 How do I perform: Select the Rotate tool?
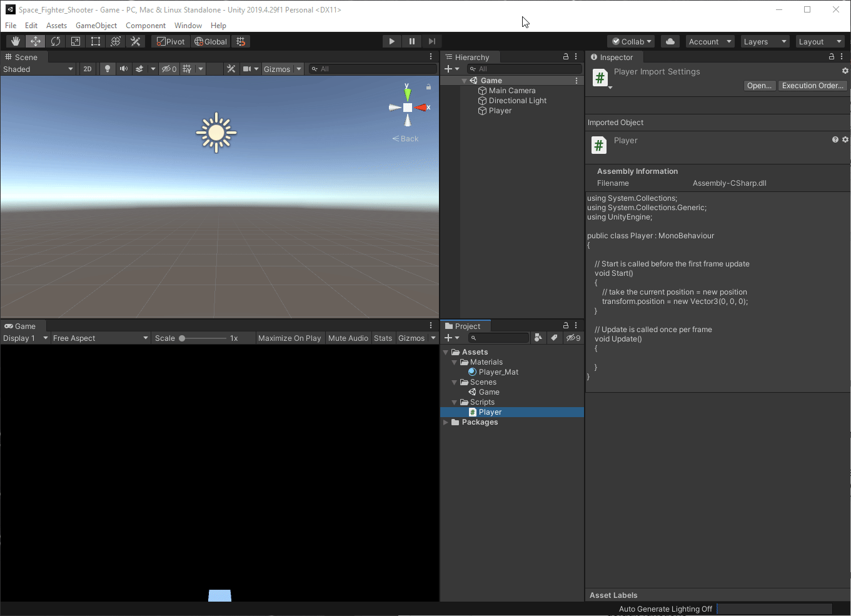(56, 41)
